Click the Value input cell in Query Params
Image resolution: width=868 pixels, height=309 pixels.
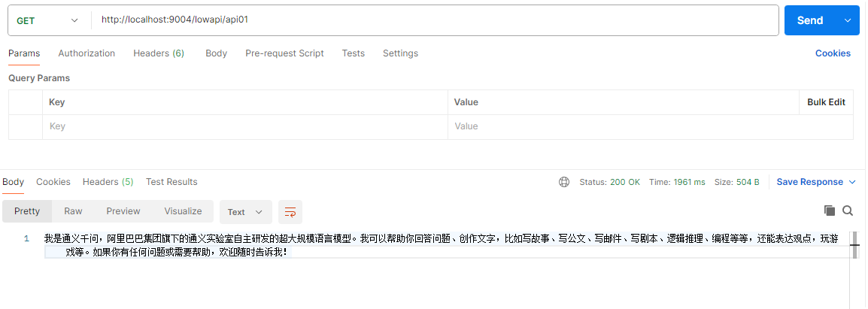[x=651, y=127]
